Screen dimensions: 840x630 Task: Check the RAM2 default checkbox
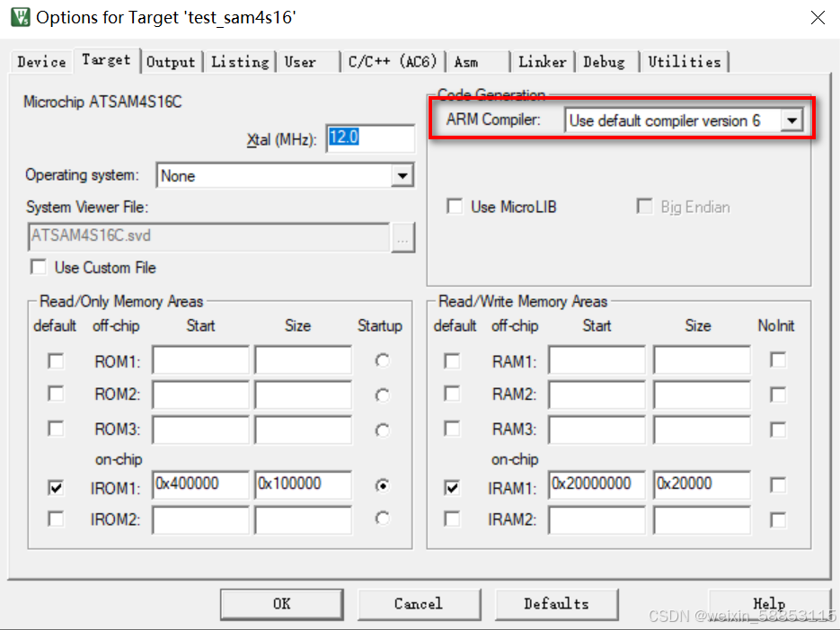tap(452, 395)
